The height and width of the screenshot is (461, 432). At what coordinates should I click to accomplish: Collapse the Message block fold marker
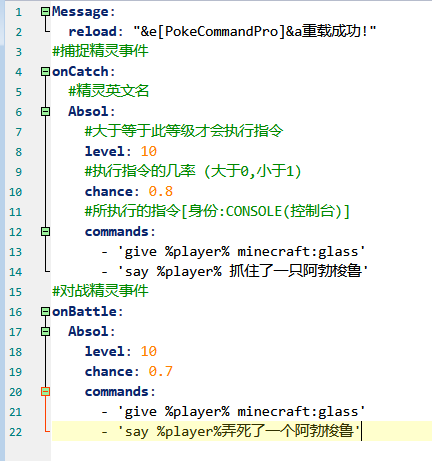coord(45,12)
